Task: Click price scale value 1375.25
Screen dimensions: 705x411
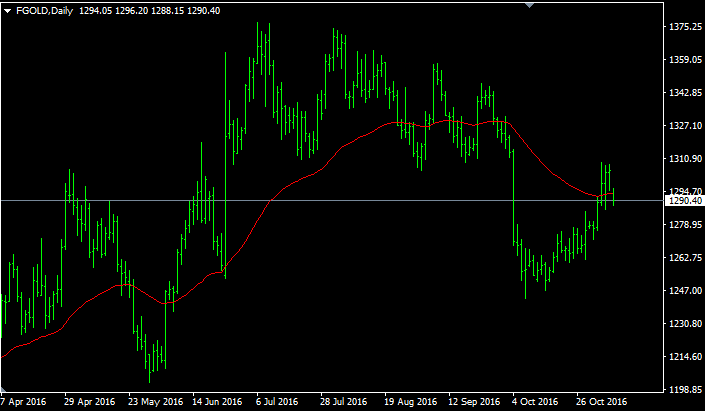Action: tap(686, 27)
